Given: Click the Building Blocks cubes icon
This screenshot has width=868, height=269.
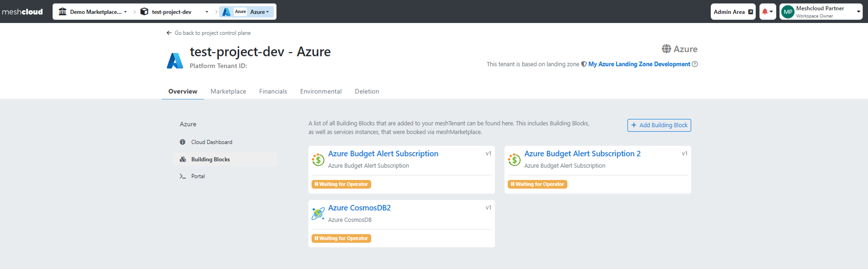Looking at the screenshot, I should click(x=183, y=159).
